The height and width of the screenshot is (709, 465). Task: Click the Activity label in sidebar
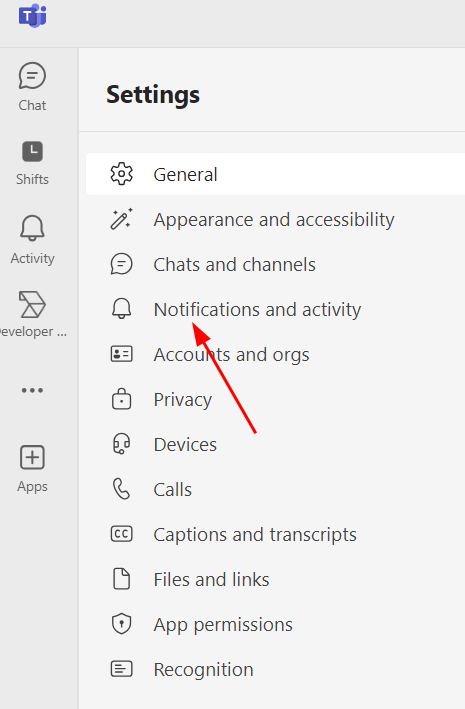32,258
